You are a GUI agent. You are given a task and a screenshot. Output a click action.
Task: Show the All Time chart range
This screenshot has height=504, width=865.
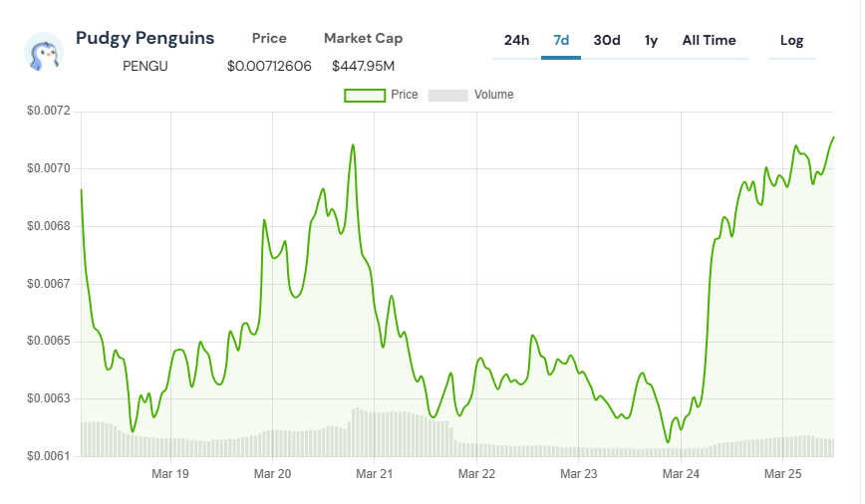(x=709, y=41)
